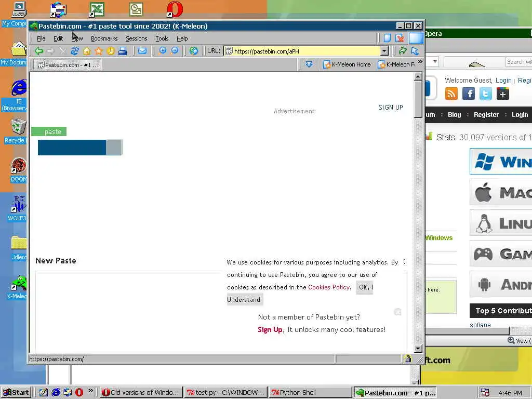Open the URL history dropdown arrow

coord(384,51)
